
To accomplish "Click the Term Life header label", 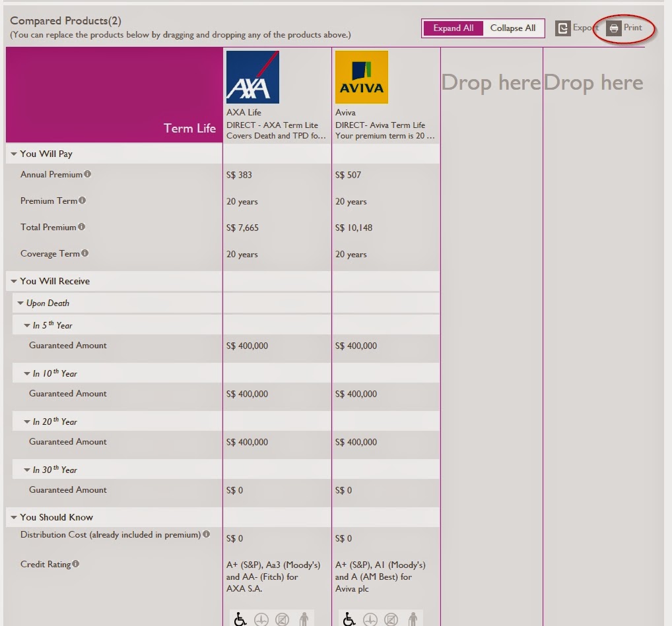I will coord(189,128).
